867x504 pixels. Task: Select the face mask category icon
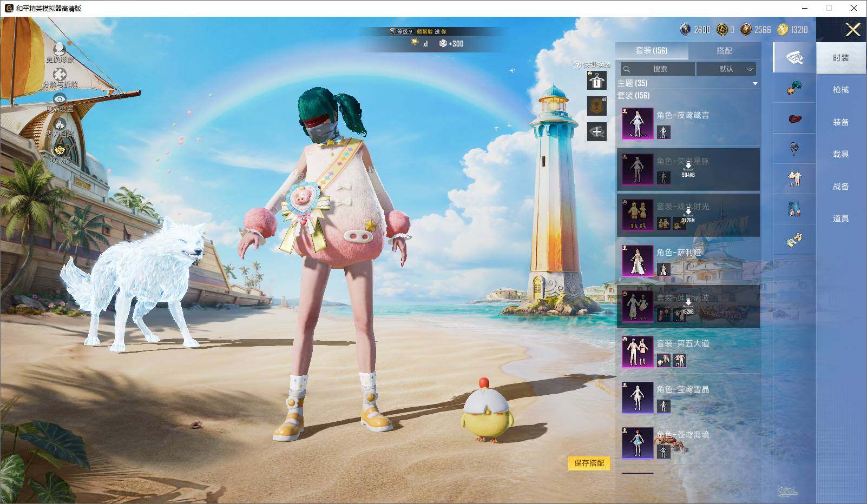794,149
